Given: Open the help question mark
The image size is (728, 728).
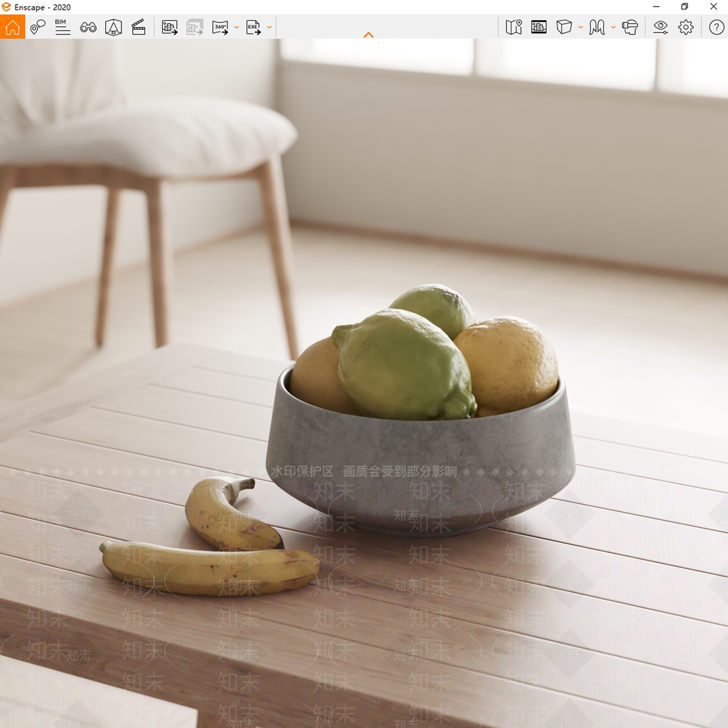Looking at the screenshot, I should [717, 27].
